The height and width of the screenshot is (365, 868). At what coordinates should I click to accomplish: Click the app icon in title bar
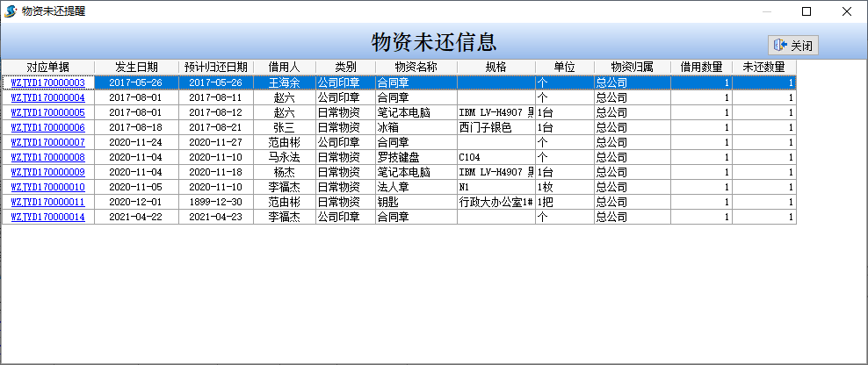click(10, 11)
